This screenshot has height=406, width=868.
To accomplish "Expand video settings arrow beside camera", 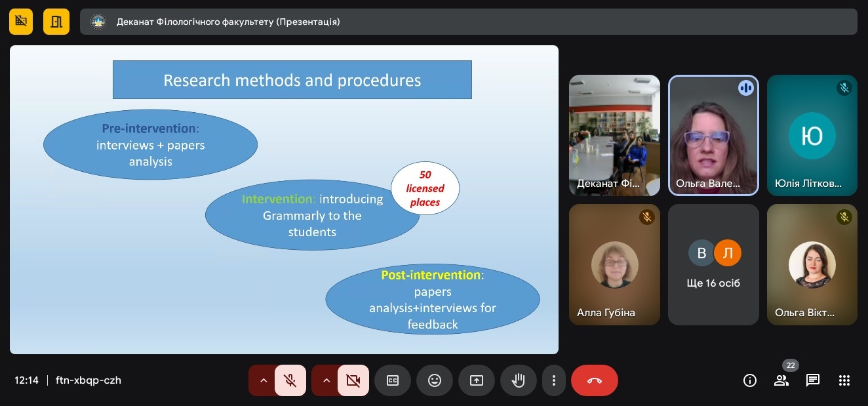I will pyautogui.click(x=326, y=380).
